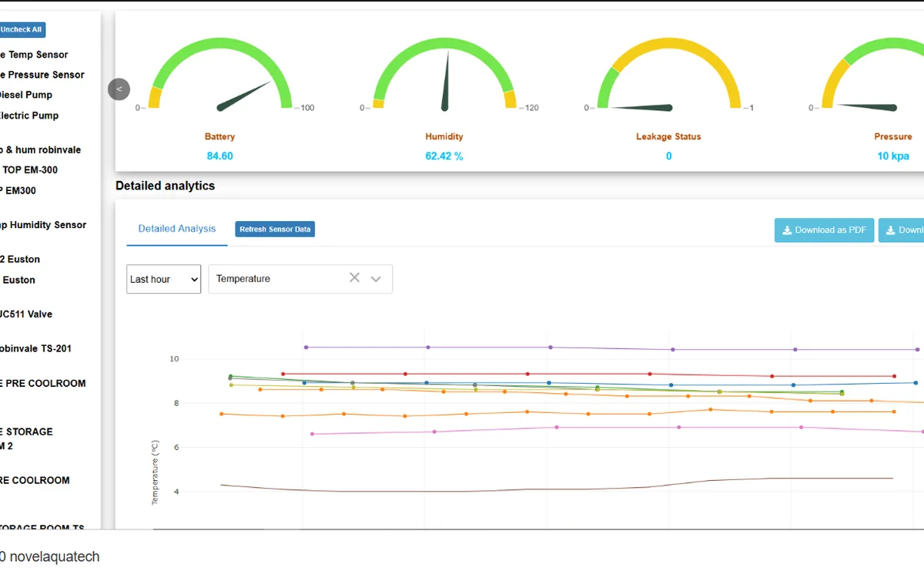
Task: Expand the Temperature metric dropdown arrow
Action: click(x=376, y=279)
